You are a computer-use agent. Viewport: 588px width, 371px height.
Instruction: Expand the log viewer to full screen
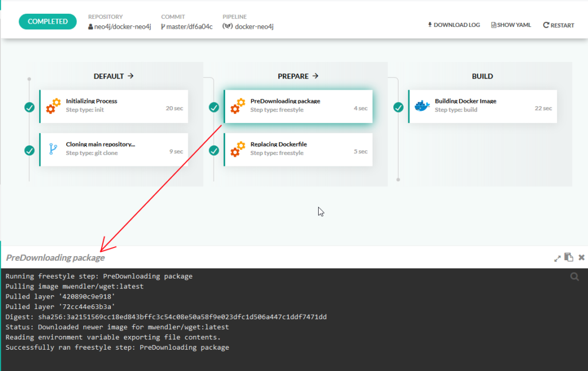pos(557,257)
